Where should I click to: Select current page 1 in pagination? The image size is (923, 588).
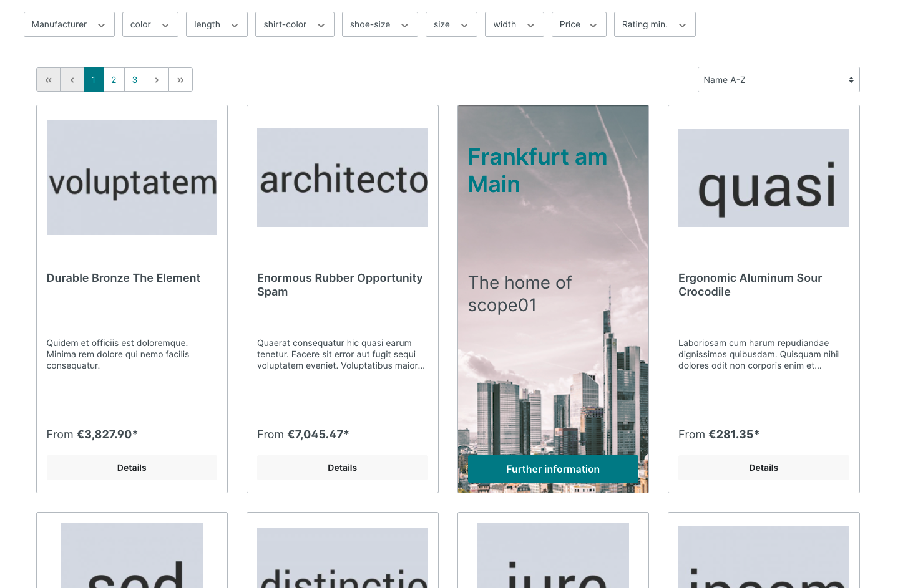[x=94, y=80]
